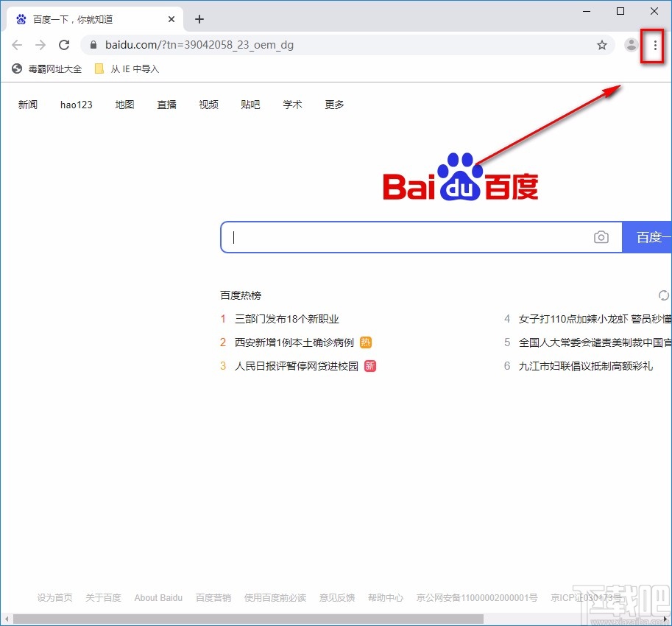Image resolution: width=672 pixels, height=626 pixels.
Task: Open the 新闻 link
Action: [28, 105]
